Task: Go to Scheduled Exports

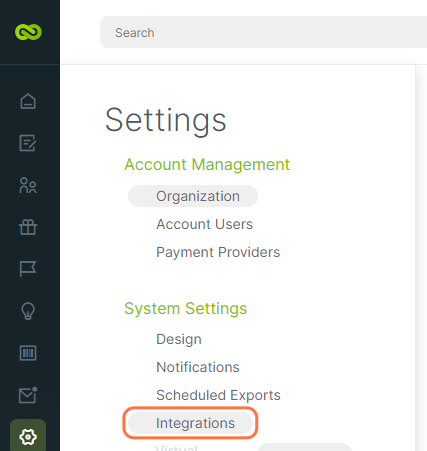Action: point(218,395)
